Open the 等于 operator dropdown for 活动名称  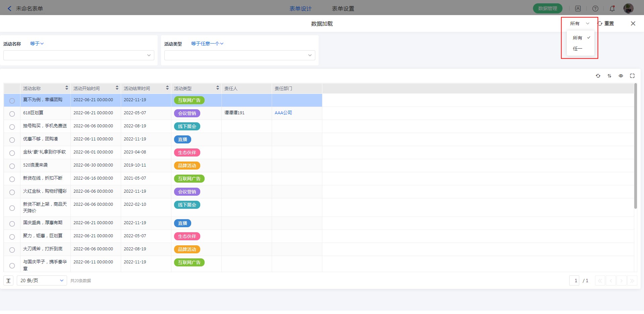(x=37, y=44)
